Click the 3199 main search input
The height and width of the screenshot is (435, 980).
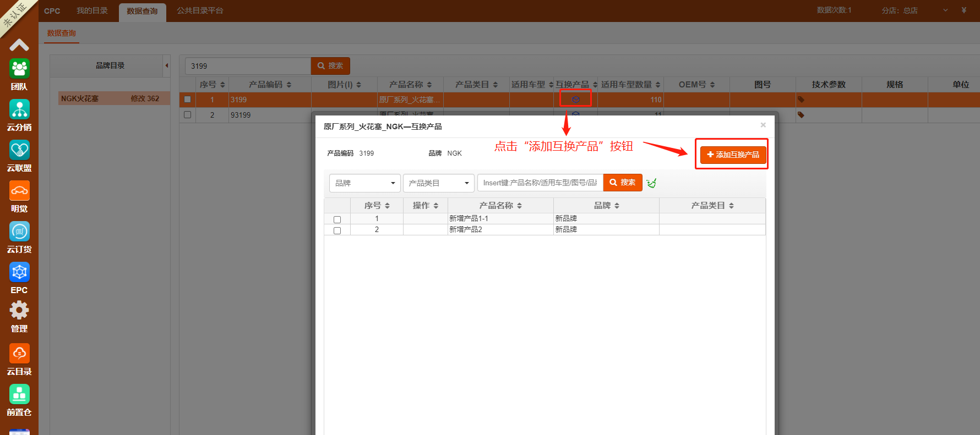pyautogui.click(x=248, y=66)
